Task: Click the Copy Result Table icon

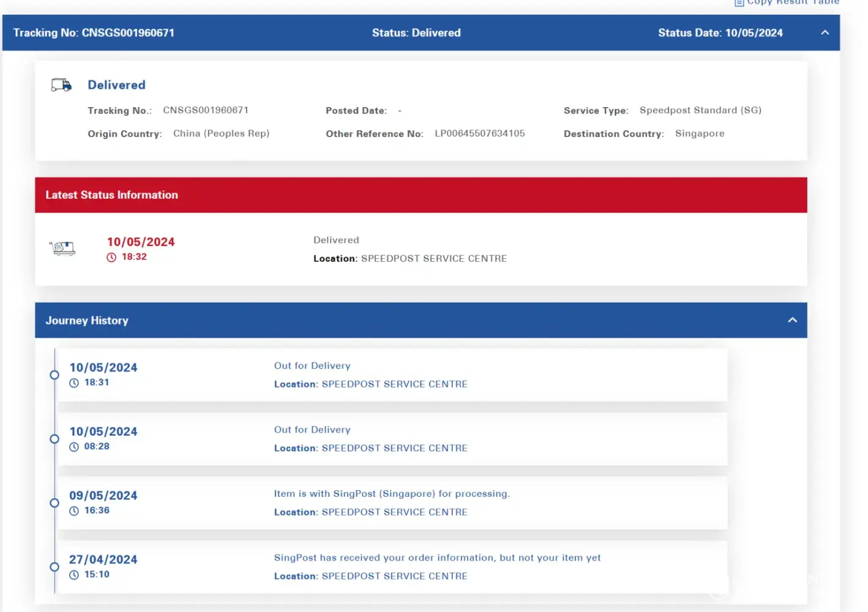Action: pos(739,2)
